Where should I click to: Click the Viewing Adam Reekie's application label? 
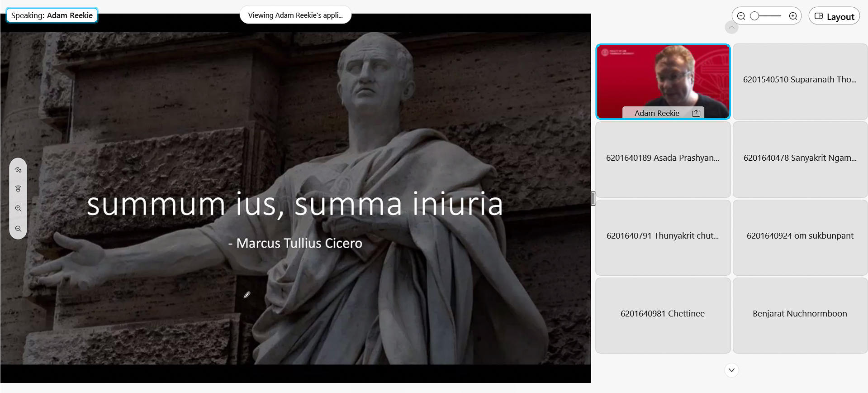(x=295, y=15)
